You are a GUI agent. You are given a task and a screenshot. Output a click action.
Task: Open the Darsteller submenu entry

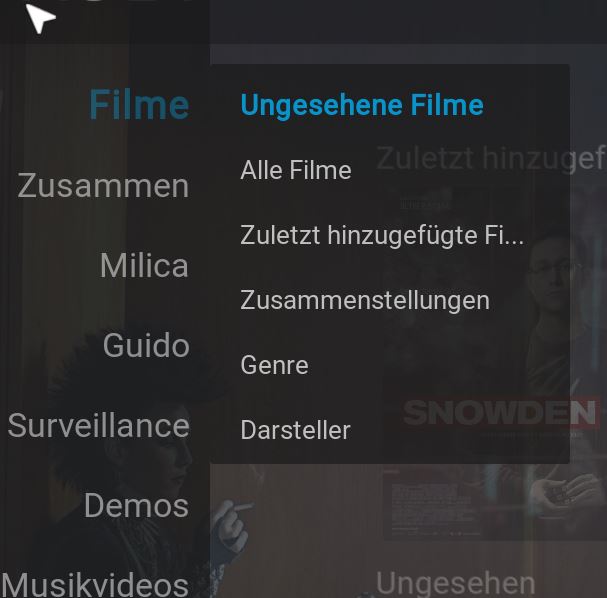coord(296,430)
